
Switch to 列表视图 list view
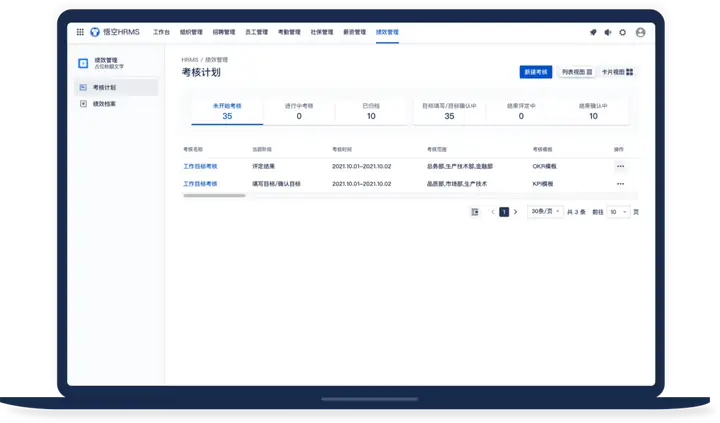[577, 72]
